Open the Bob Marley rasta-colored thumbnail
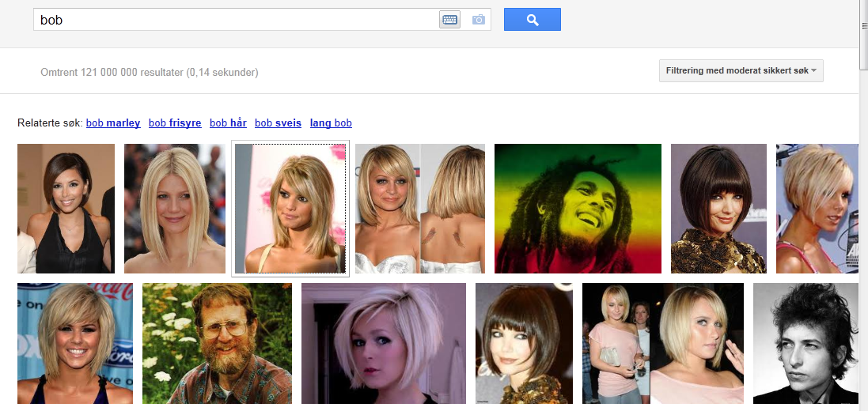 pos(578,209)
